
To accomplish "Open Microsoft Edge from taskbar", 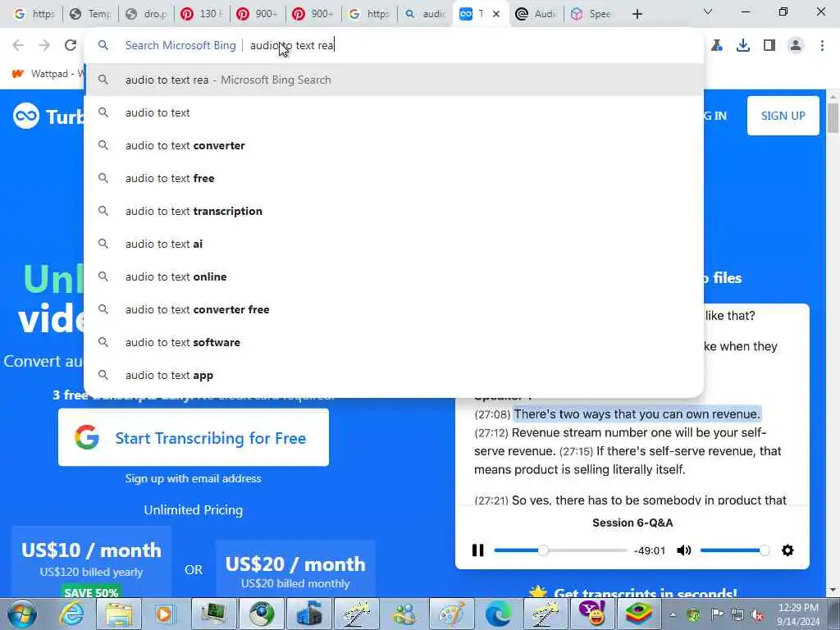I will coord(498,614).
